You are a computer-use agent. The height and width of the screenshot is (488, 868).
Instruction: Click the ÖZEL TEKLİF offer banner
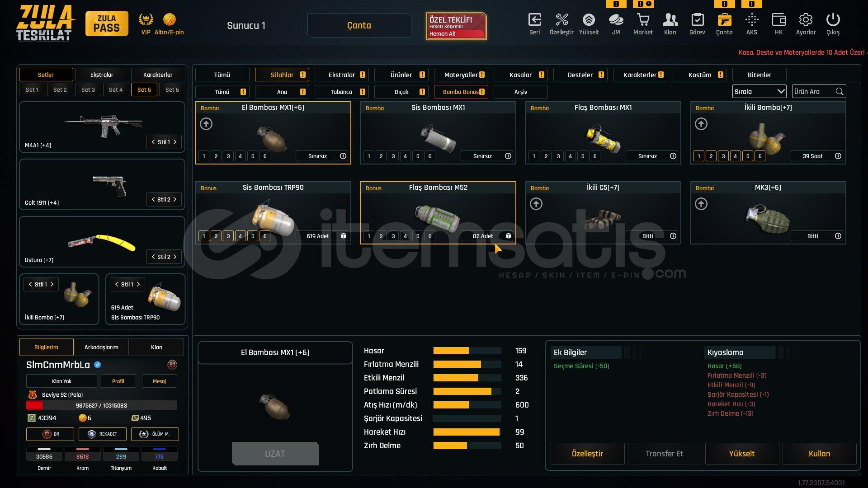456,26
